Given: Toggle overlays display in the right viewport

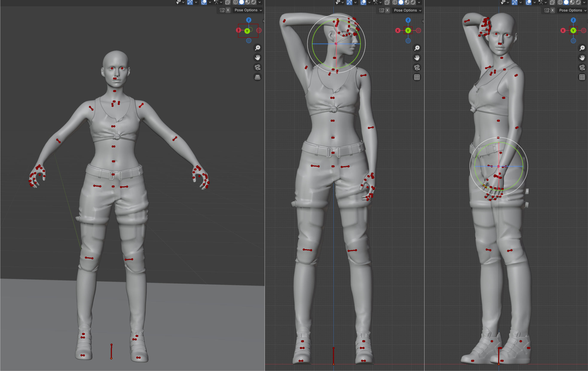Looking at the screenshot, I should (528, 2).
